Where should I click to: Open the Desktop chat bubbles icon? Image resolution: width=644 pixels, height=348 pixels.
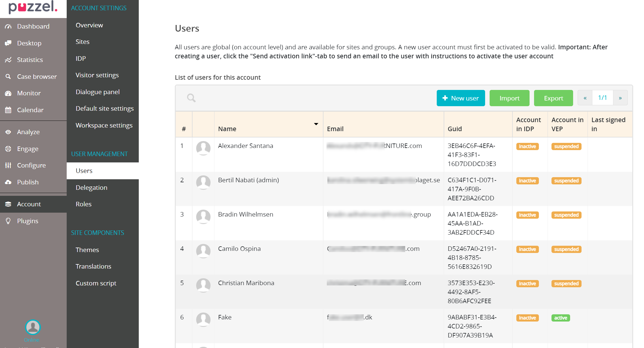click(x=8, y=43)
